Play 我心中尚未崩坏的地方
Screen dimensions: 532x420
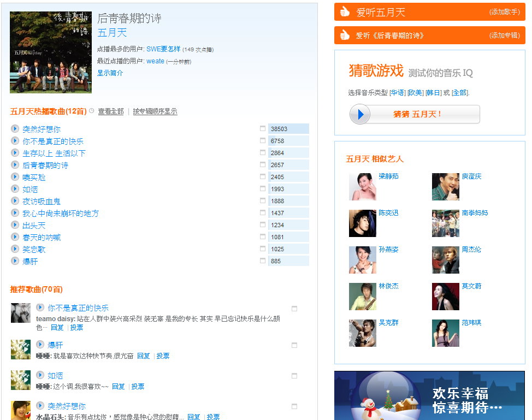[15, 212]
